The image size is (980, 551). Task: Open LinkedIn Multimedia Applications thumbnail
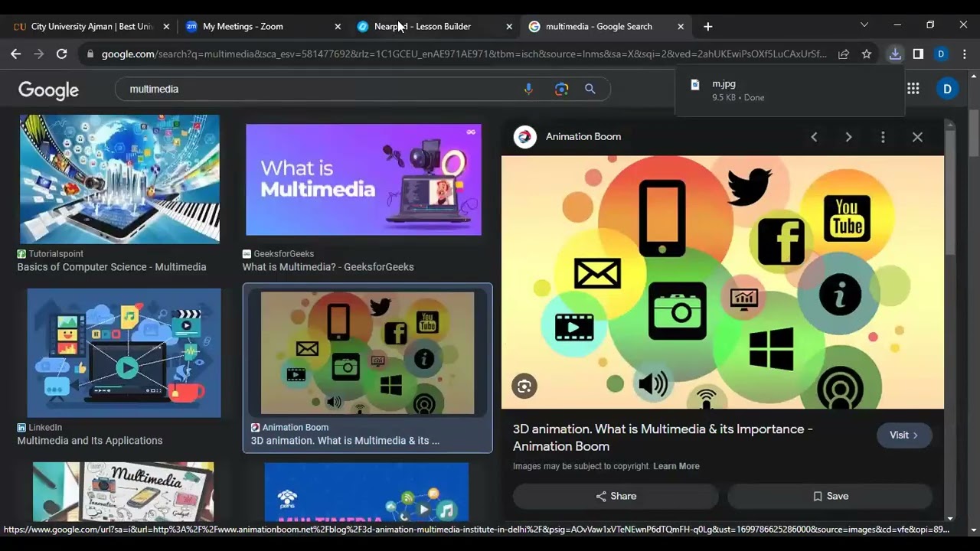(x=124, y=353)
